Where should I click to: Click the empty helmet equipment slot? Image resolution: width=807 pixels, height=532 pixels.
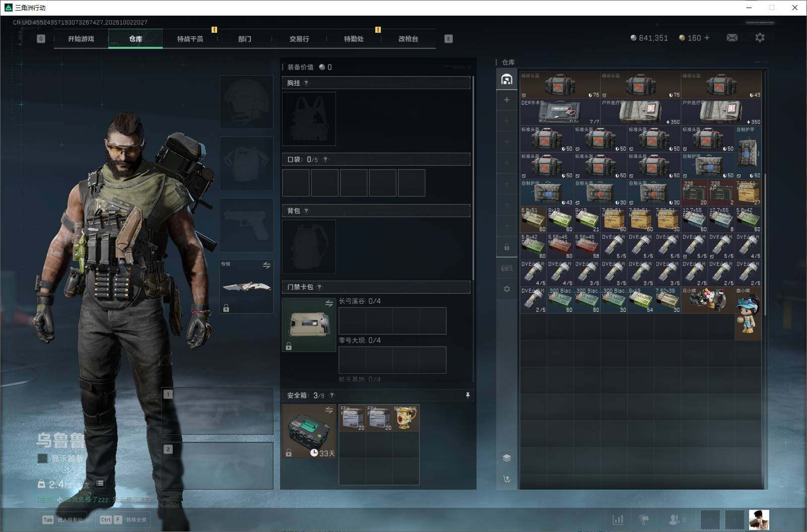click(246, 102)
